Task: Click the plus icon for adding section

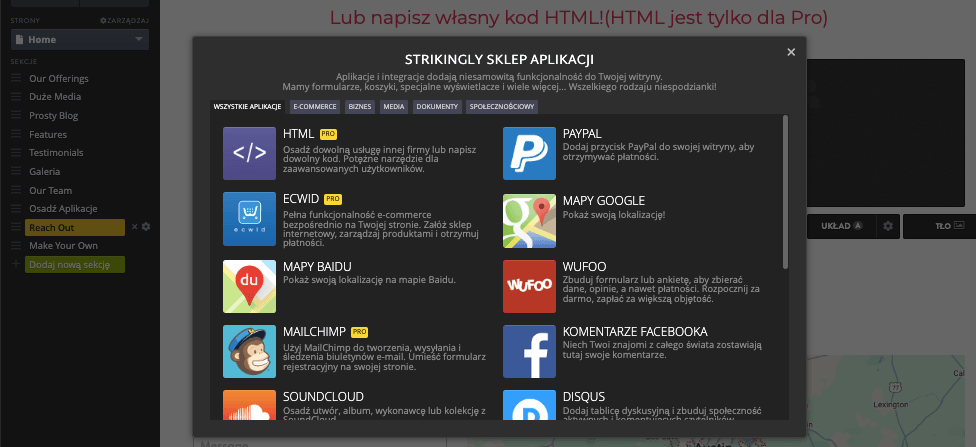Action: [x=16, y=265]
